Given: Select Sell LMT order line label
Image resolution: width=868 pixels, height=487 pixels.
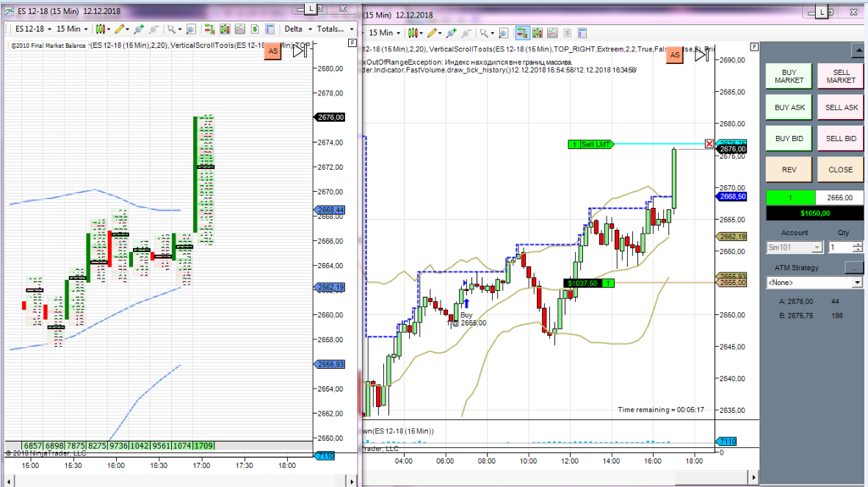Looking at the screenshot, I should pos(590,145).
